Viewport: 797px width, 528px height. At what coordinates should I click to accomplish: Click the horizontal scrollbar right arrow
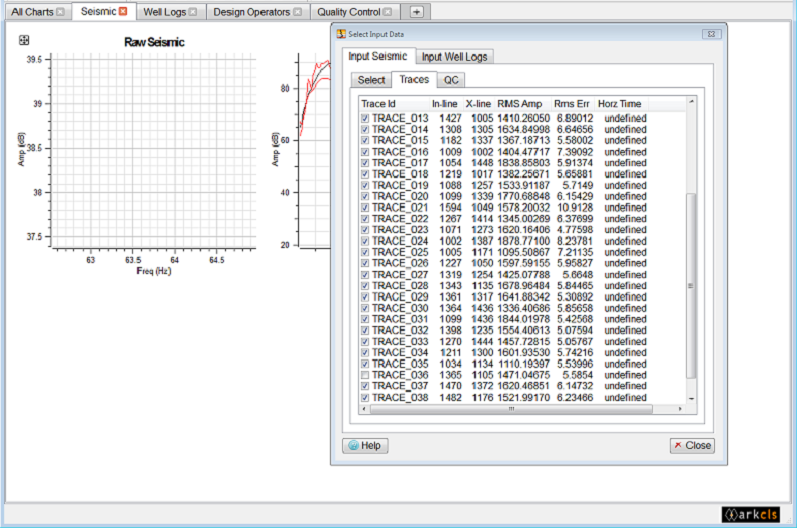pyautogui.click(x=680, y=409)
